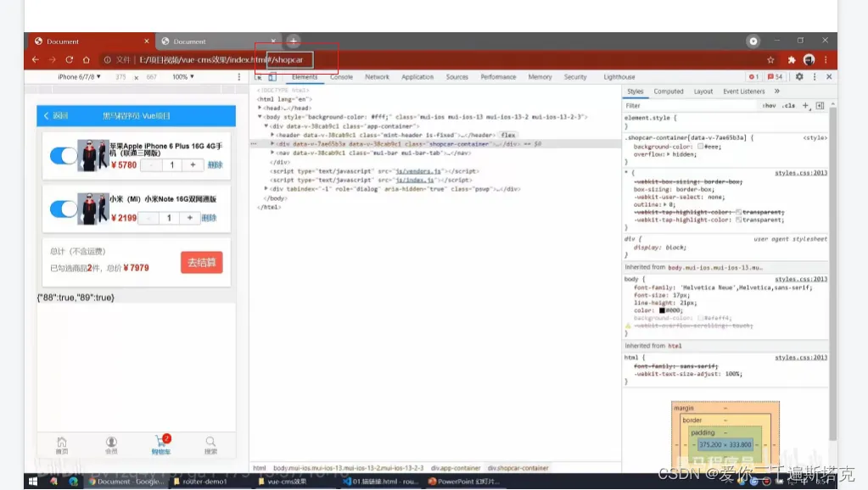Collapse the app-container div node
Image resolution: width=868 pixels, height=490 pixels.
click(x=266, y=126)
